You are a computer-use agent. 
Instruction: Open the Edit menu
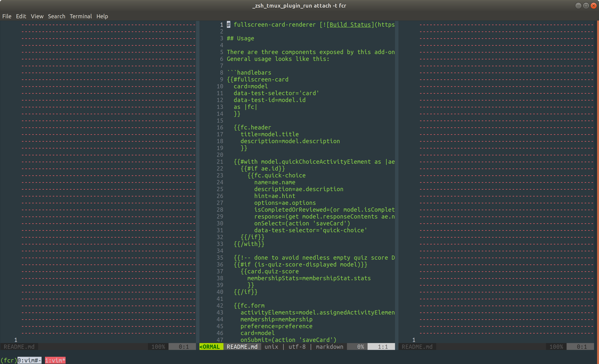(21, 16)
